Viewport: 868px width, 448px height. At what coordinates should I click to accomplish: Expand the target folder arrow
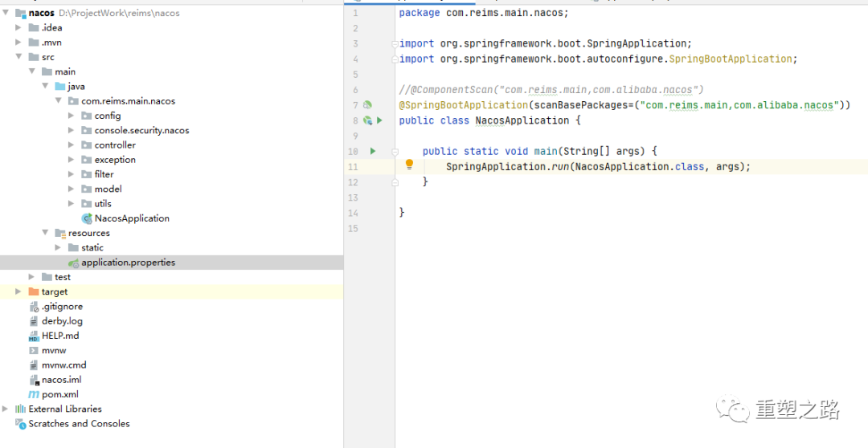18,291
